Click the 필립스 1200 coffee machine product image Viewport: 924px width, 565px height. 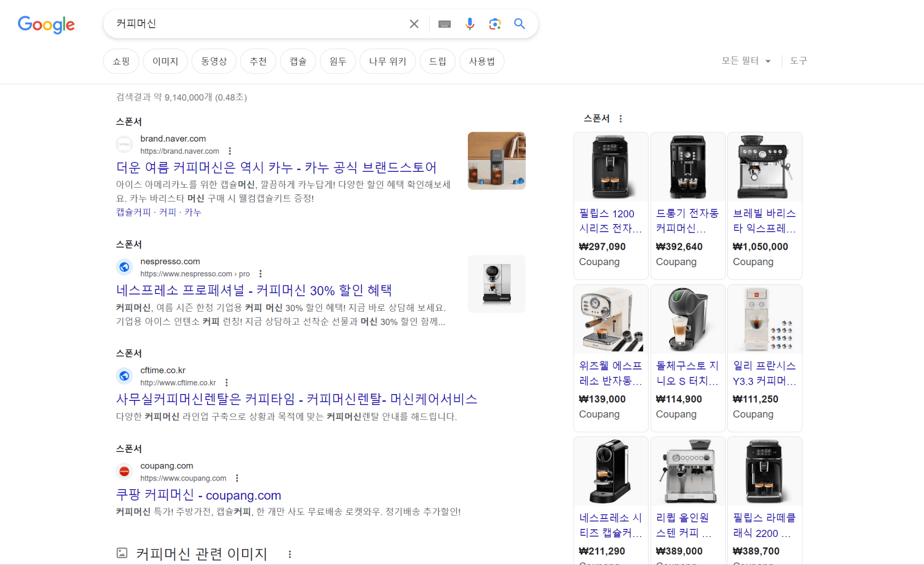point(610,167)
